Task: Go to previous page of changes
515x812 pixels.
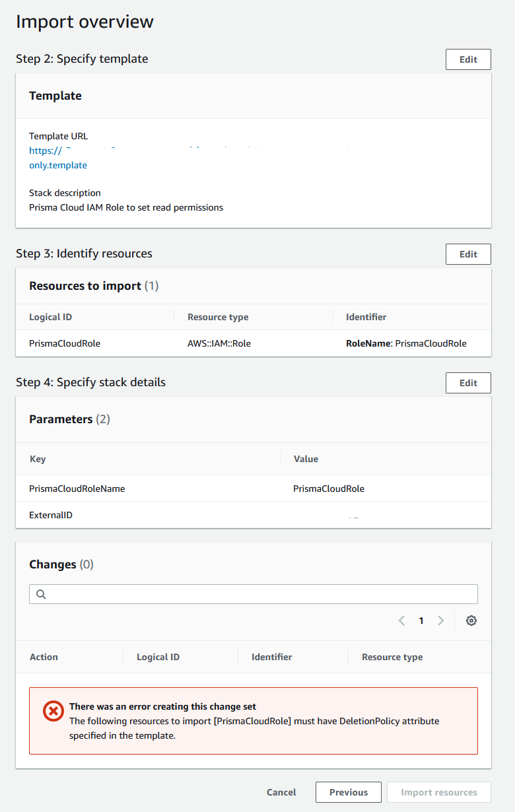Action: [x=401, y=621]
